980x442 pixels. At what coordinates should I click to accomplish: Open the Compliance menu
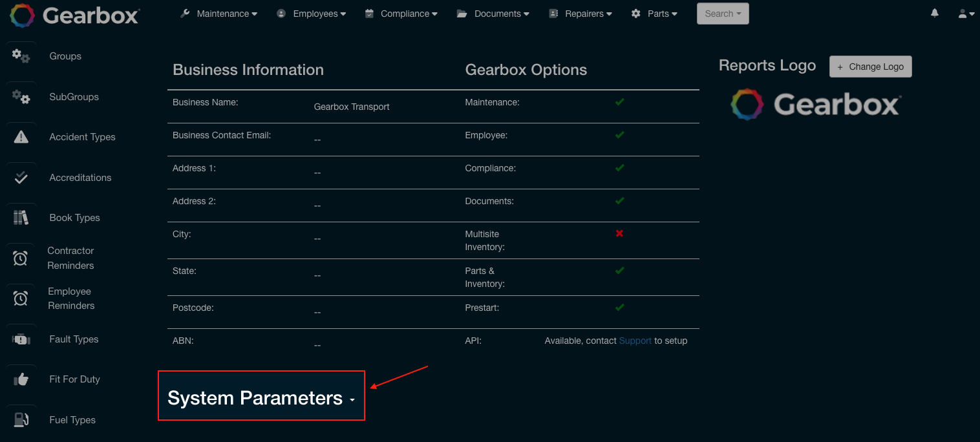click(401, 14)
